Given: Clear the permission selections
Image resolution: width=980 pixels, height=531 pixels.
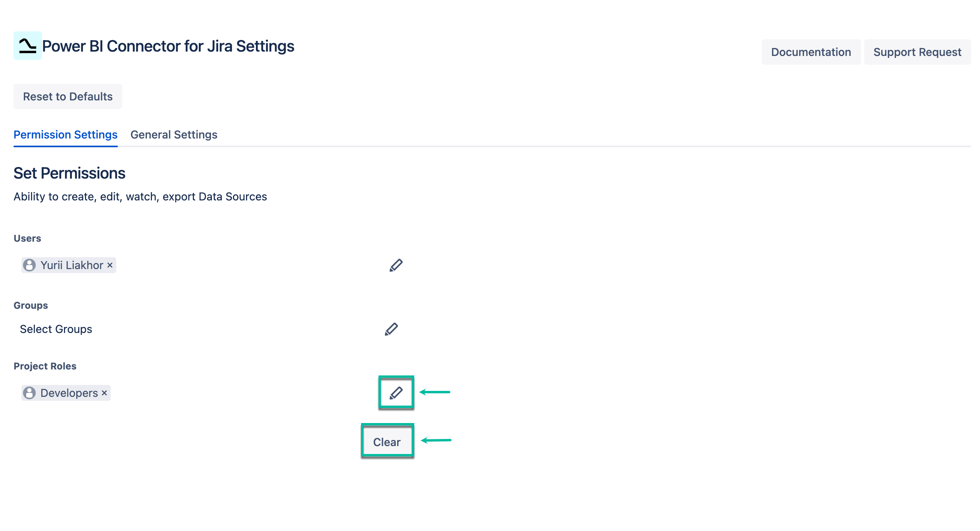Looking at the screenshot, I should click(x=387, y=442).
